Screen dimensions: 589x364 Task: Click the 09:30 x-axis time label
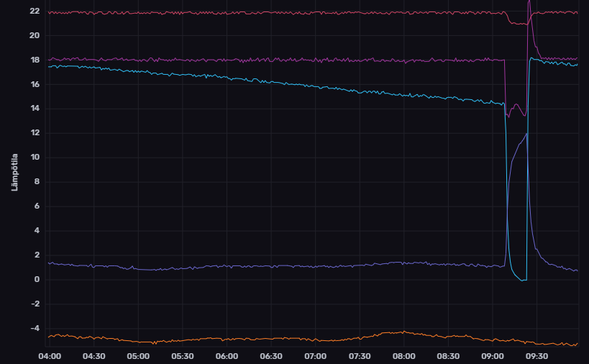(537, 356)
